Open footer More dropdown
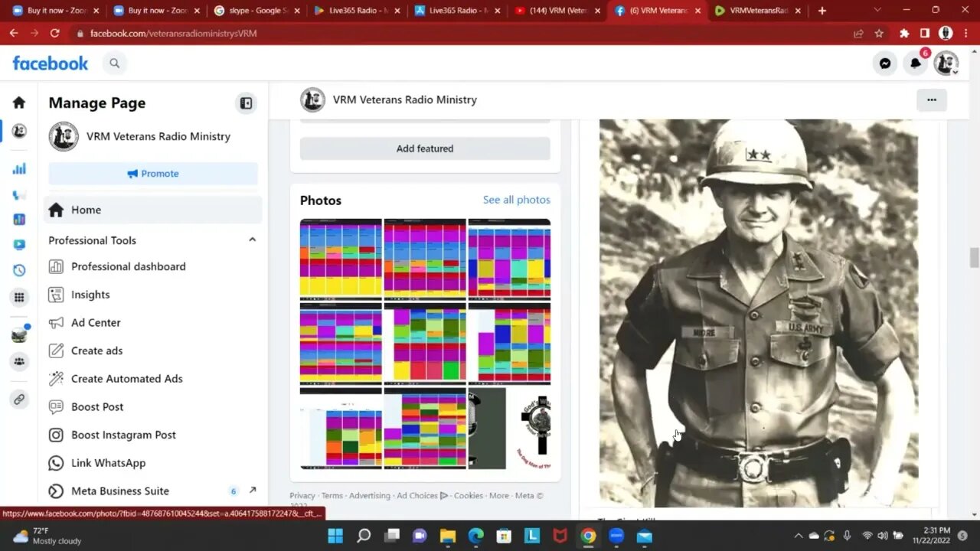This screenshot has height=551, width=980. coord(499,496)
